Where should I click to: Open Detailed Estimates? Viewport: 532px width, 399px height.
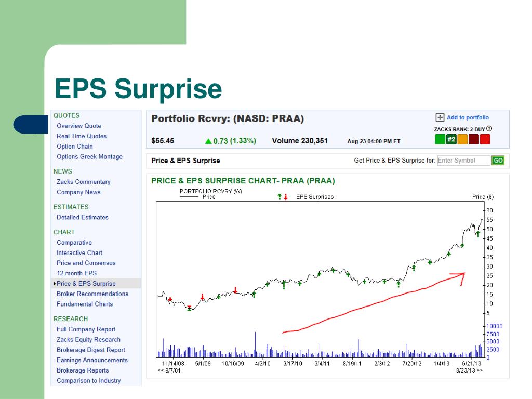tap(83, 217)
